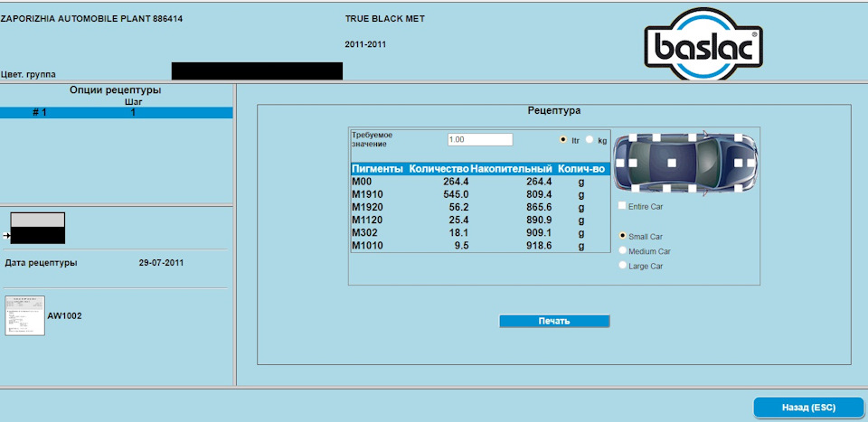Click the Колич-во column header
The height and width of the screenshot is (422, 868).
(581, 169)
